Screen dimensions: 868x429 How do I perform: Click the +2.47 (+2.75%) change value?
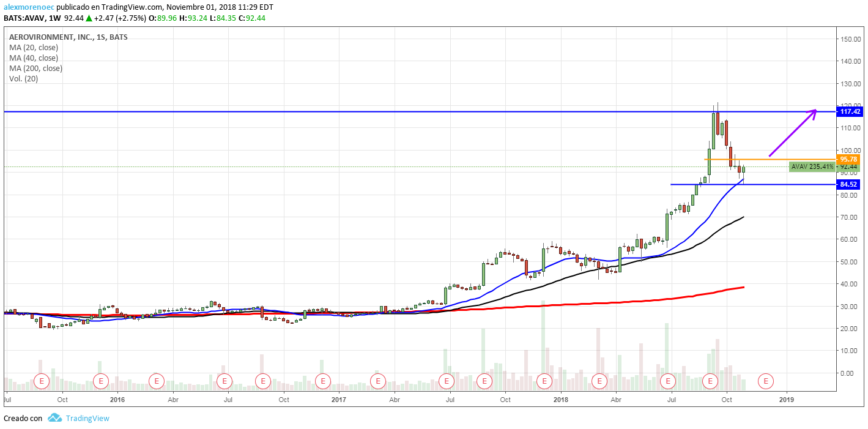(x=121, y=18)
